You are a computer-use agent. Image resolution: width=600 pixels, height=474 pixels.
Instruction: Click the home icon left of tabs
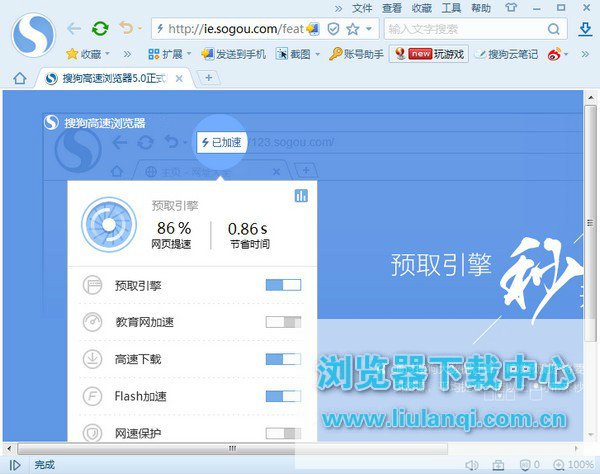pyautogui.click(x=20, y=78)
